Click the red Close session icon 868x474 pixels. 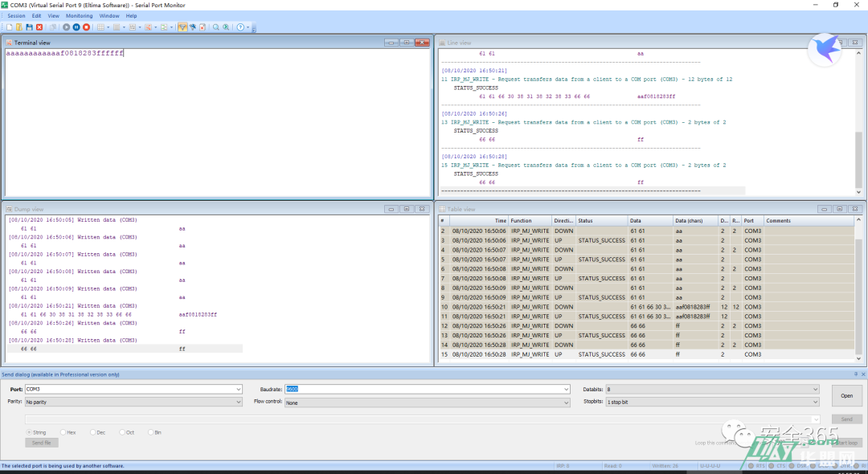[x=39, y=27]
